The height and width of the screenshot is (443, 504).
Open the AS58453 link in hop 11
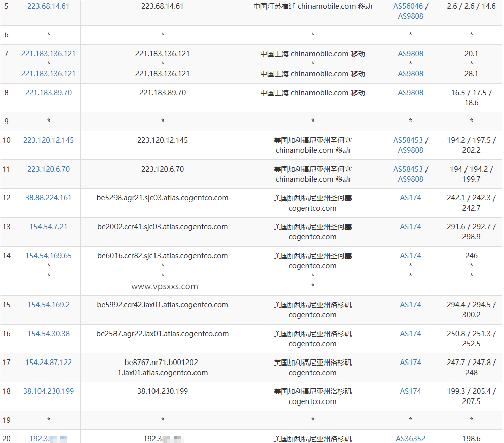click(408, 169)
